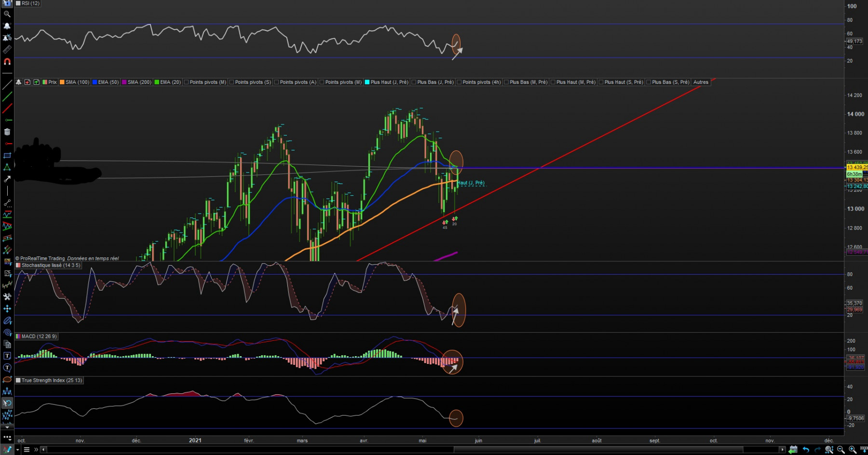
Task: Select the Fibonacci spiral tool
Action: point(7,332)
